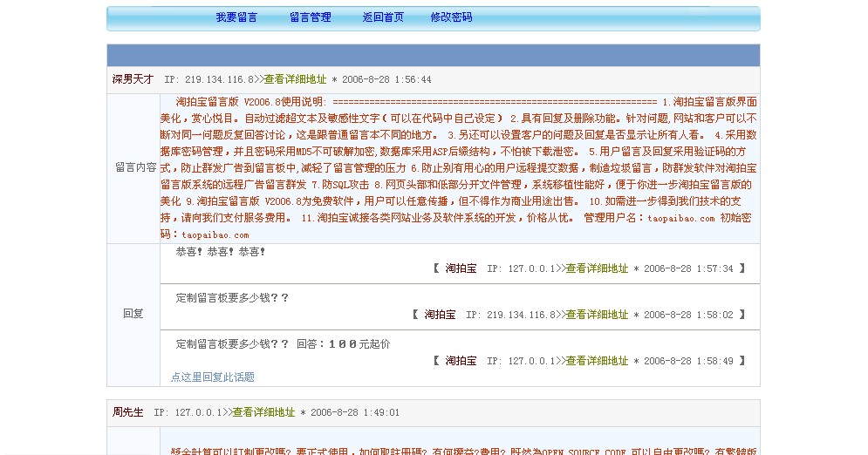Click 查看详细地址 next to 深男天才's IP
Viewport: 868px width, 455px height.
click(x=295, y=79)
